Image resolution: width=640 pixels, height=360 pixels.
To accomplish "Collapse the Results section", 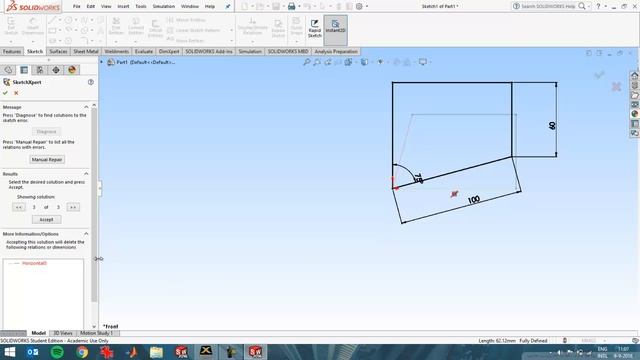I will tap(86, 174).
